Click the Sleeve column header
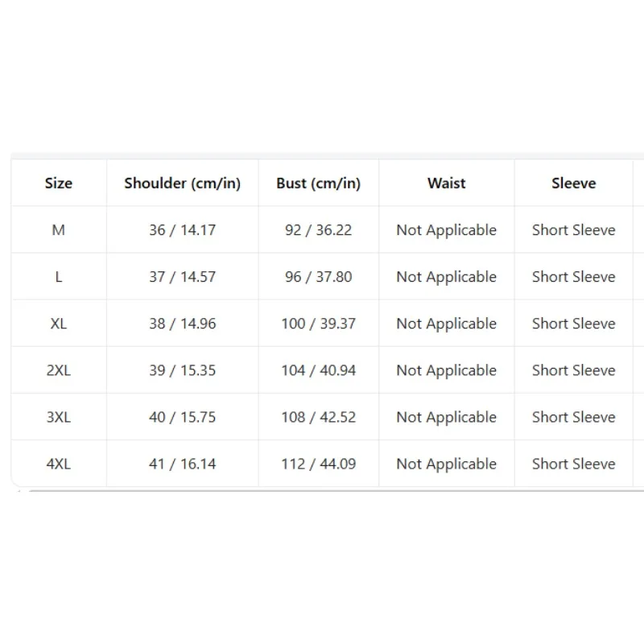The height and width of the screenshot is (644, 644). tap(573, 184)
